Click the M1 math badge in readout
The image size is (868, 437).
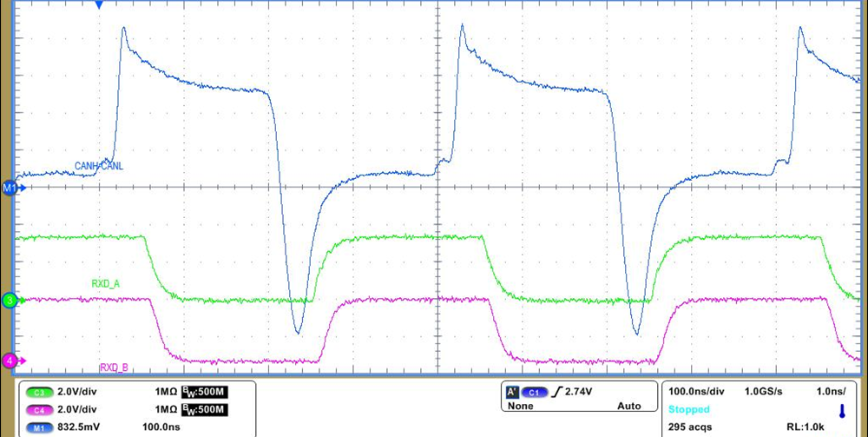(x=39, y=427)
